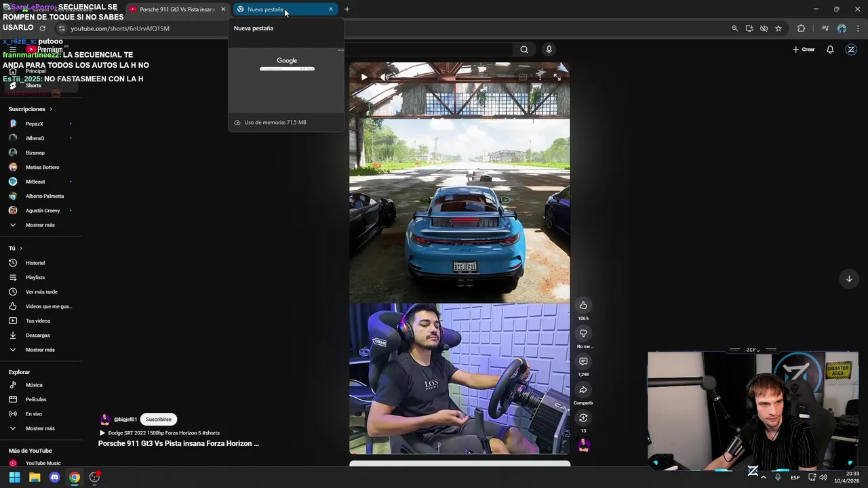Open Chrome profile avatar
The image size is (868, 488).
(x=842, y=28)
